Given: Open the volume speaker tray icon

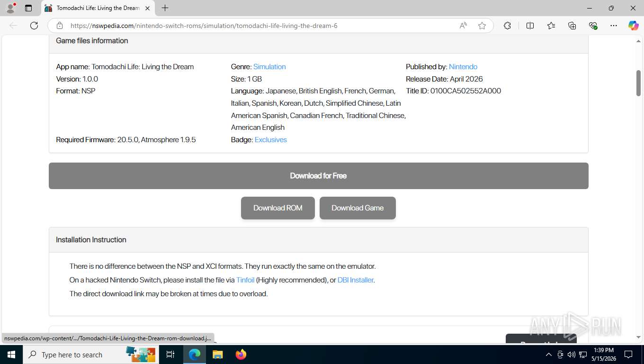Looking at the screenshot, I should pos(571,355).
